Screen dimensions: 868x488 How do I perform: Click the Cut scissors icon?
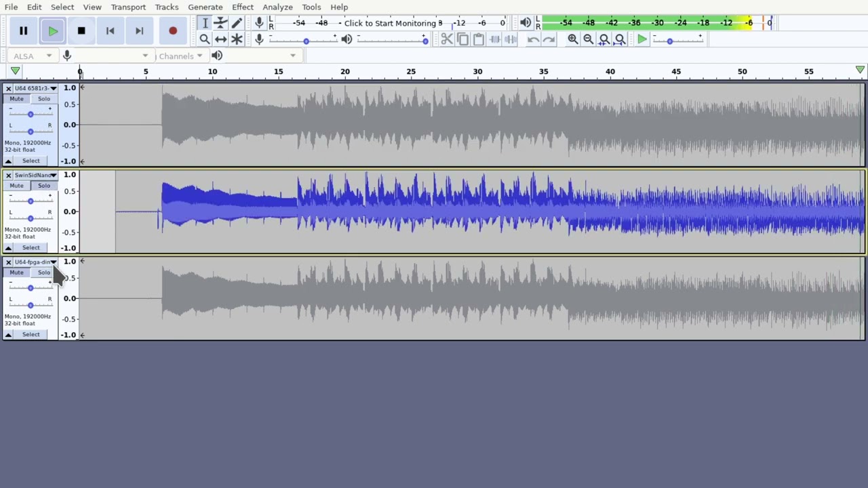click(x=446, y=39)
